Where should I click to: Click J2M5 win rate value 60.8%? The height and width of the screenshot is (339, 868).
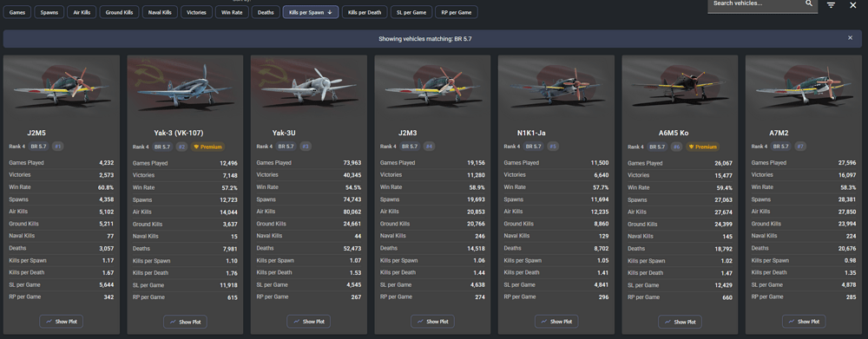pyautogui.click(x=106, y=187)
